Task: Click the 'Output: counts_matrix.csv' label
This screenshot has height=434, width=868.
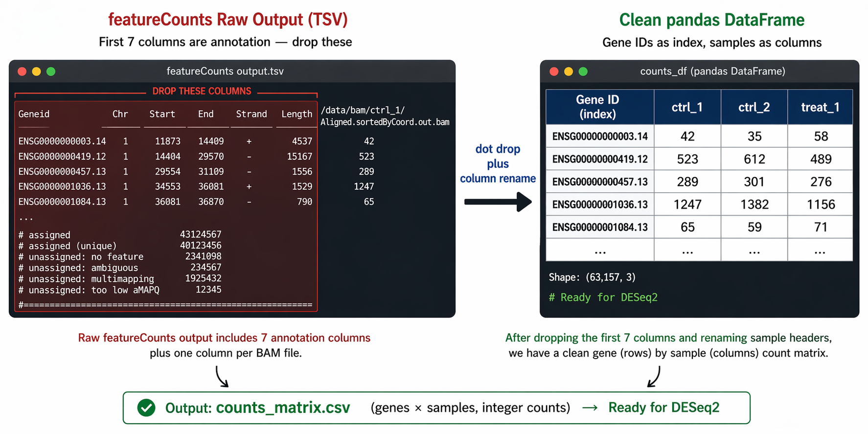Action: point(258,408)
